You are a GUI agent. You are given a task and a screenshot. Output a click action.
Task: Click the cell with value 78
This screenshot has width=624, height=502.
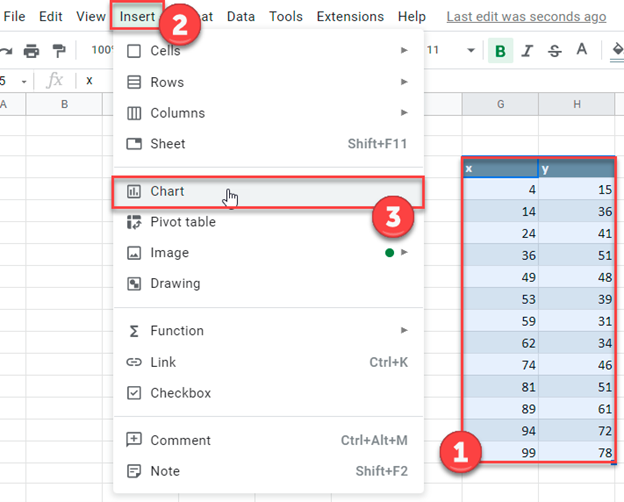[576, 452]
